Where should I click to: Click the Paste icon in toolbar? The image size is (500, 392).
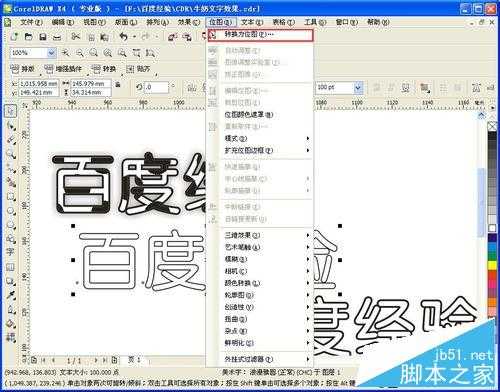coord(105,37)
